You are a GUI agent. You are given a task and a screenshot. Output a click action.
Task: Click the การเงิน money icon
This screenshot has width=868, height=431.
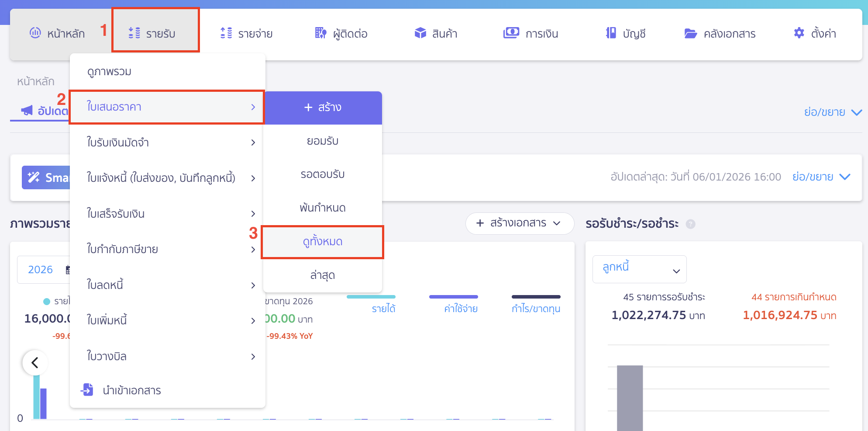[511, 33]
